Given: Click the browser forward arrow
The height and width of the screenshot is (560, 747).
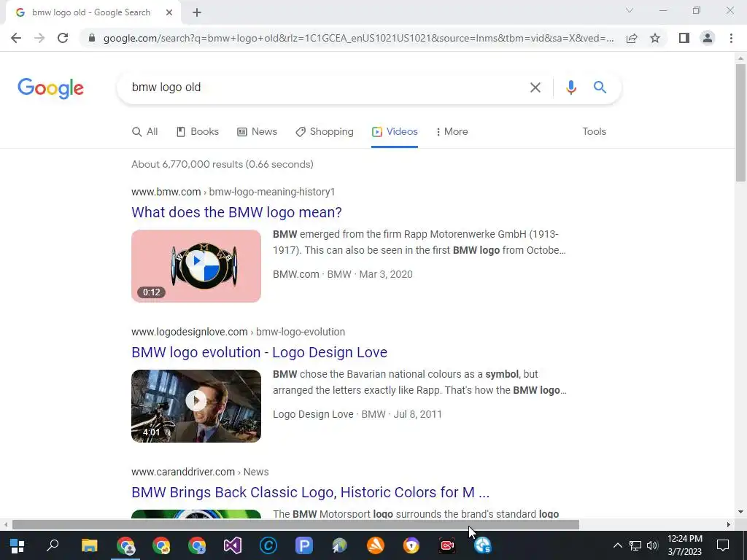Looking at the screenshot, I should [x=39, y=38].
